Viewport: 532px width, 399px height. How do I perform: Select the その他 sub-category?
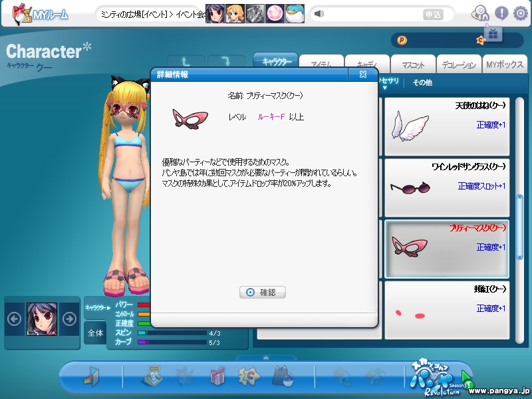pos(422,82)
